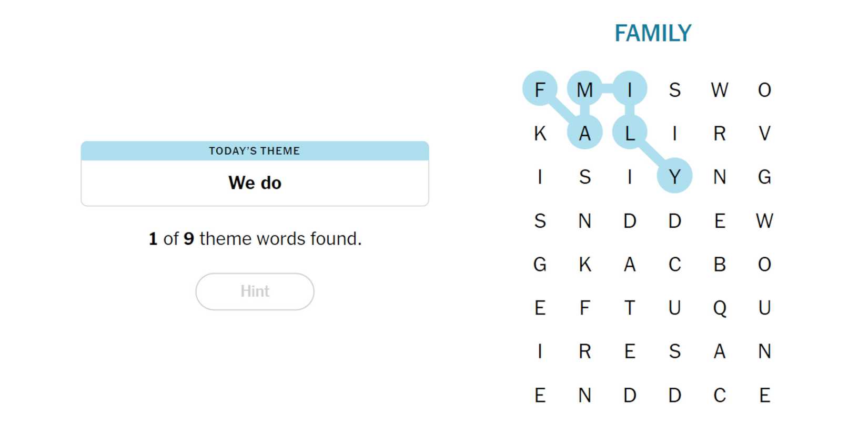The height and width of the screenshot is (434, 868).
Task: Click the O in the top-right corner
Action: [764, 89]
